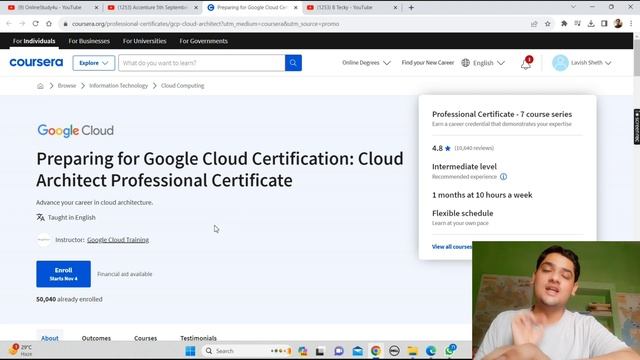Screen dimensions: 640x360
Task: Open the About section tab
Action: 50,338
